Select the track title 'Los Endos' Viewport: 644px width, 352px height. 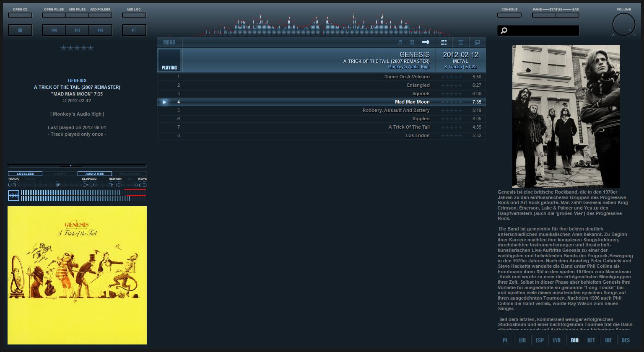point(418,136)
